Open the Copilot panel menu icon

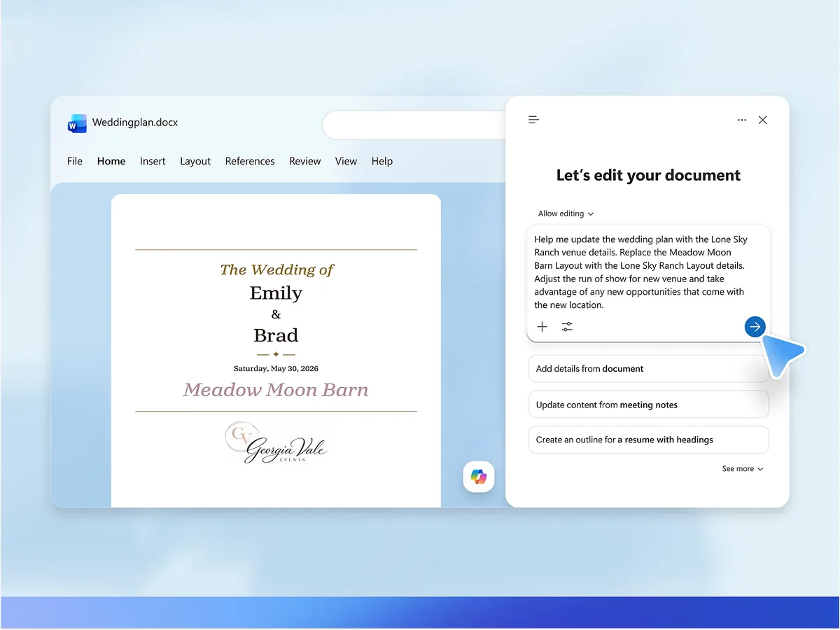coord(533,120)
